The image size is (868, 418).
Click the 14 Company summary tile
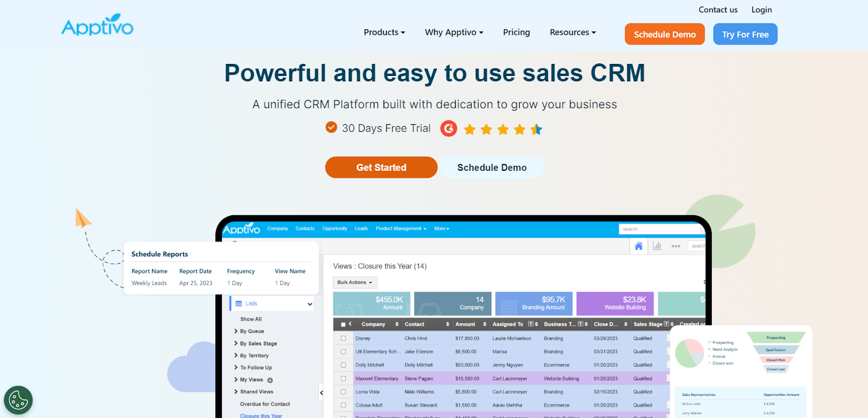[x=453, y=304]
